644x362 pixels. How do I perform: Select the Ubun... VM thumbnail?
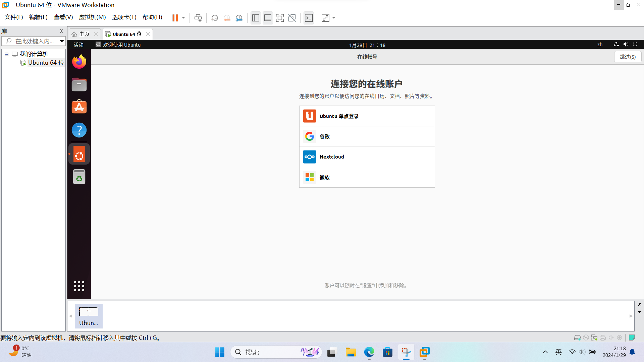point(89,316)
